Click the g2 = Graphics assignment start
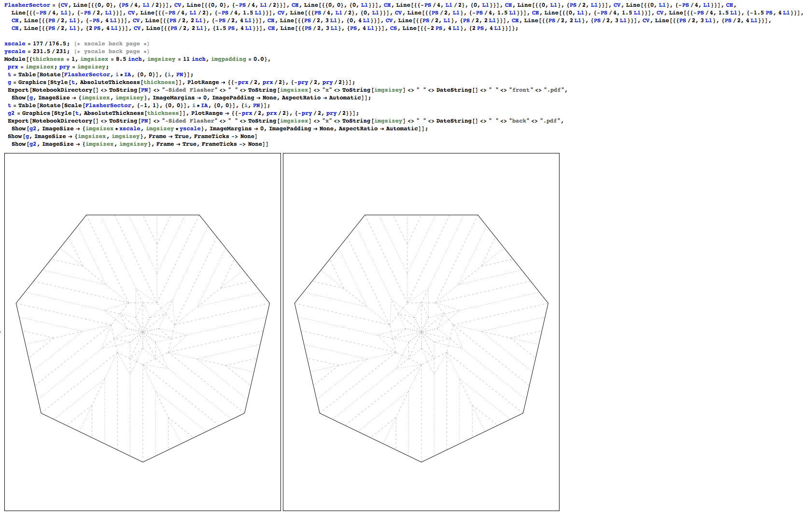 click(x=29, y=113)
